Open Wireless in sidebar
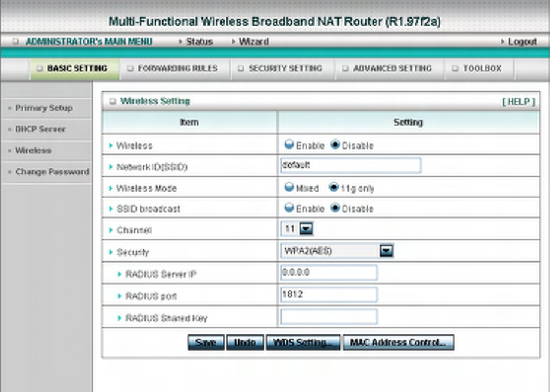This screenshot has width=550, height=392. [33, 150]
